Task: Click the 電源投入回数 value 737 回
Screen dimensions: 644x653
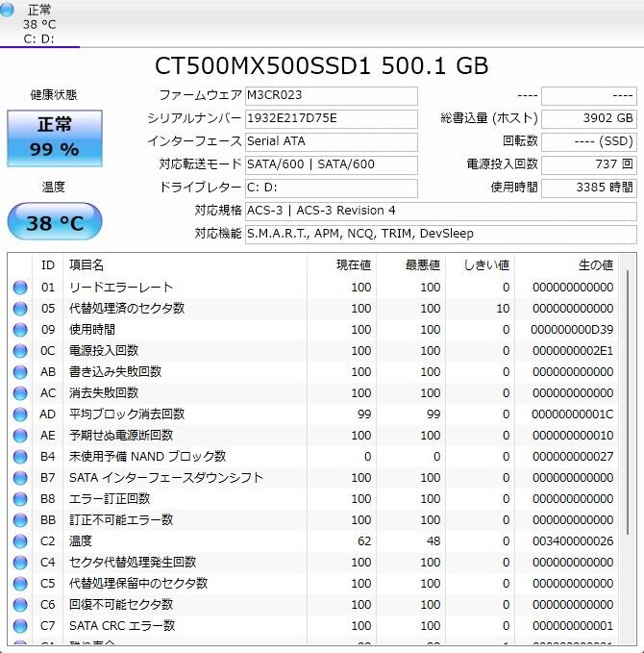Action: tap(589, 164)
